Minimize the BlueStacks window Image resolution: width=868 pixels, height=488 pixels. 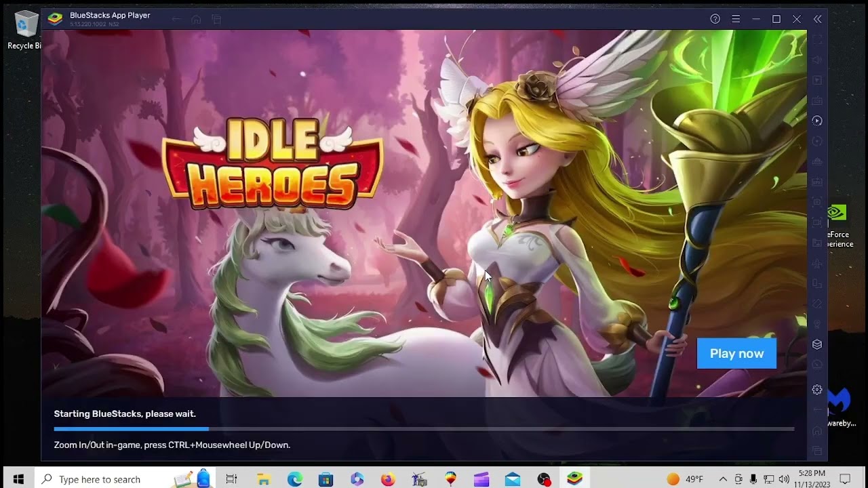pos(756,19)
